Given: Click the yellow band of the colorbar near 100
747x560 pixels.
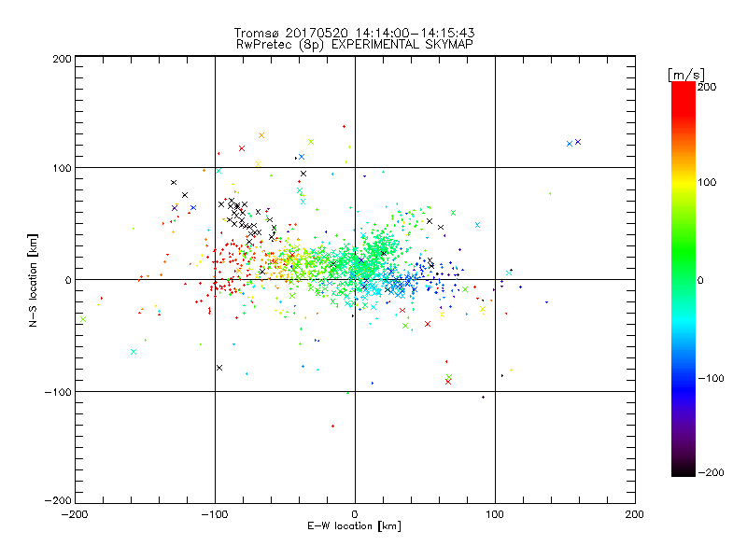Looking at the screenshot, I should 684,182.
